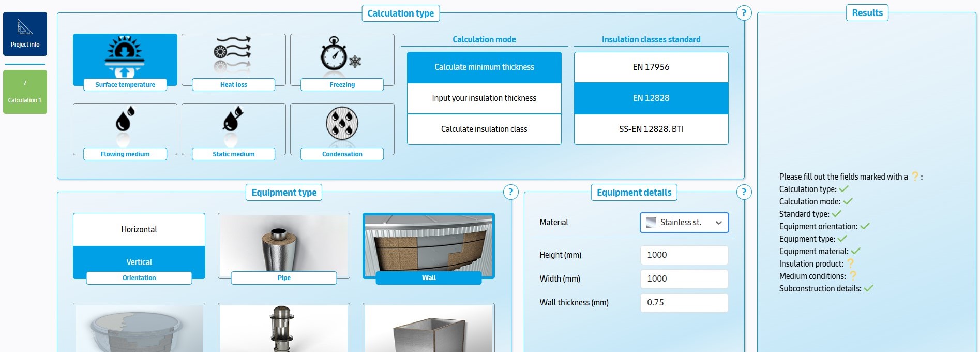
Task: Choose Surface temperature calculation type
Action: tap(125, 62)
